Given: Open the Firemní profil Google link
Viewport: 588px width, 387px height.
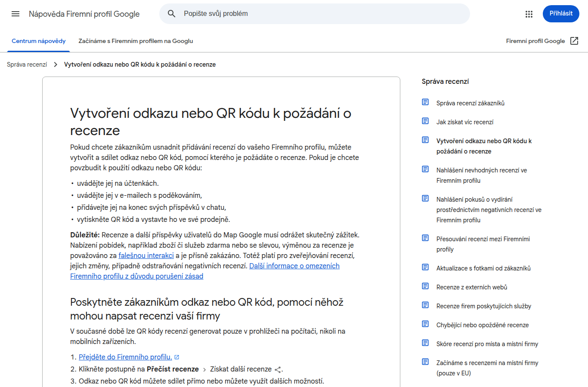Looking at the screenshot, I should (535, 41).
